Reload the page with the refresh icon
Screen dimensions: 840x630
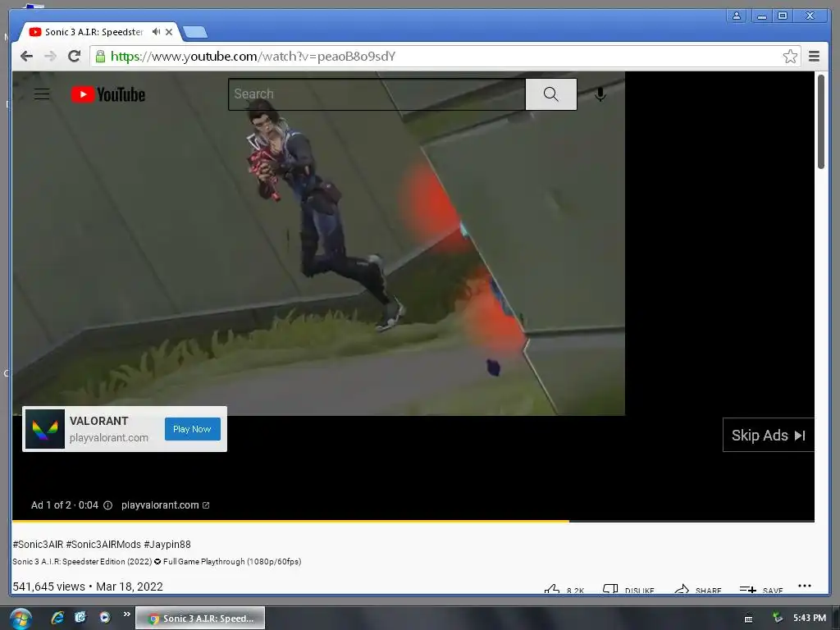pyautogui.click(x=75, y=57)
